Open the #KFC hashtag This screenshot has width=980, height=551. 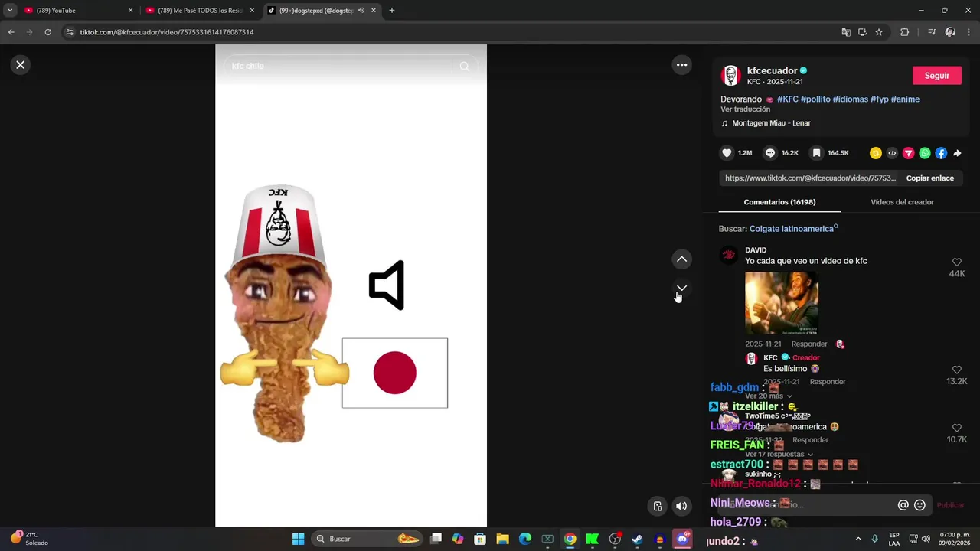pyautogui.click(x=787, y=99)
